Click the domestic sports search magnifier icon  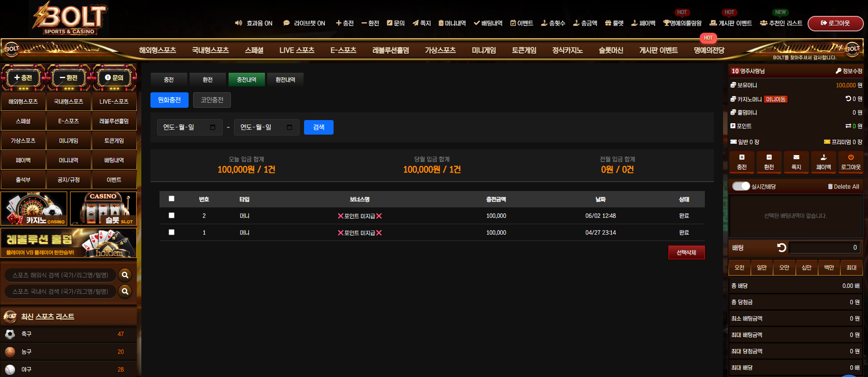(x=125, y=292)
